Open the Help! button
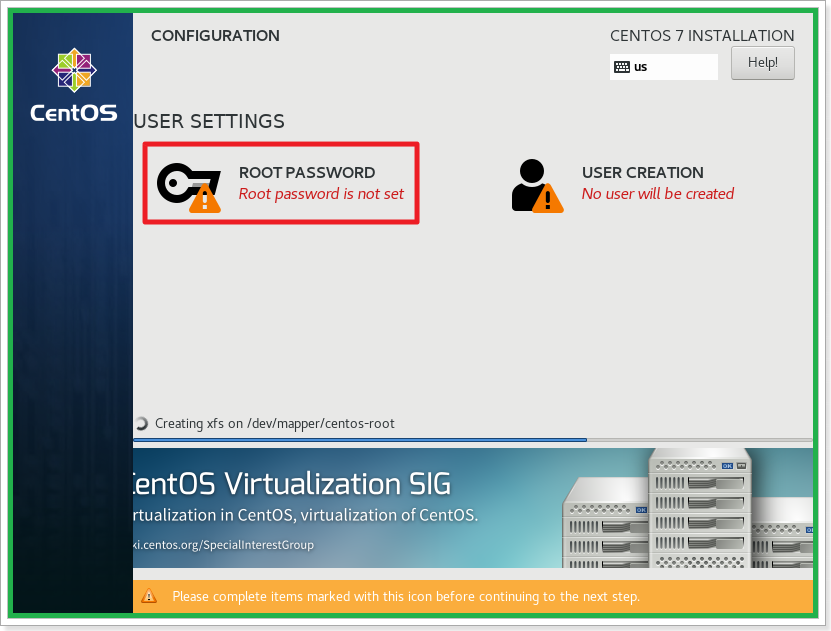 click(763, 63)
